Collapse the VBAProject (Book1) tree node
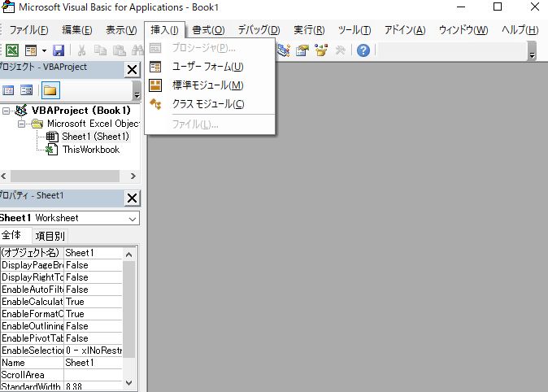Screen dimensions: 548x392 (6, 111)
